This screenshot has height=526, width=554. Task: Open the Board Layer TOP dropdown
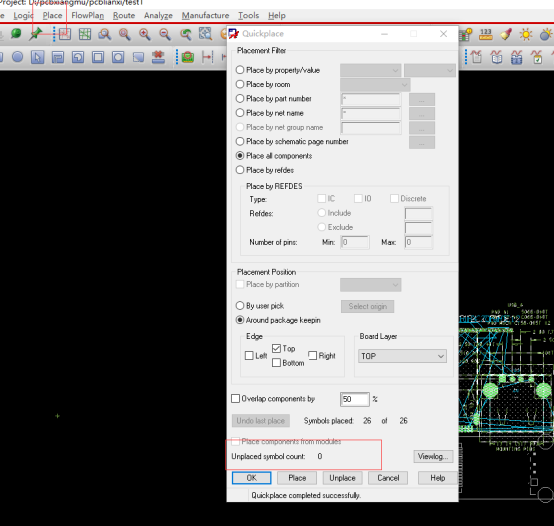pyautogui.click(x=402, y=356)
